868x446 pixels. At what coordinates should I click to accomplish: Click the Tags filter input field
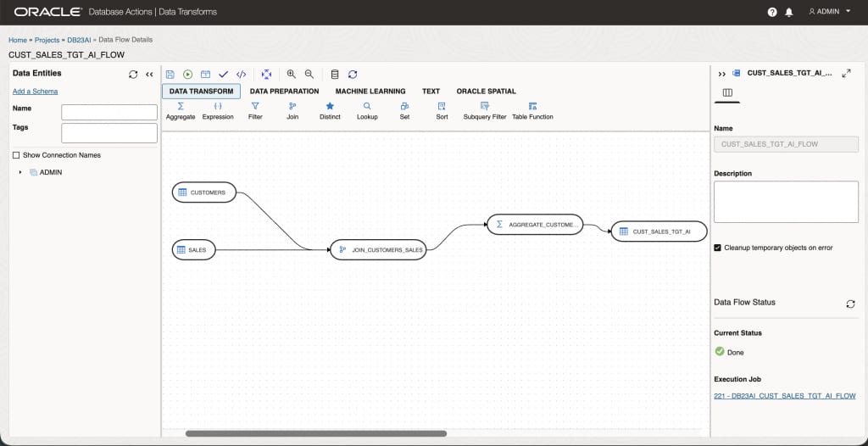pos(109,133)
